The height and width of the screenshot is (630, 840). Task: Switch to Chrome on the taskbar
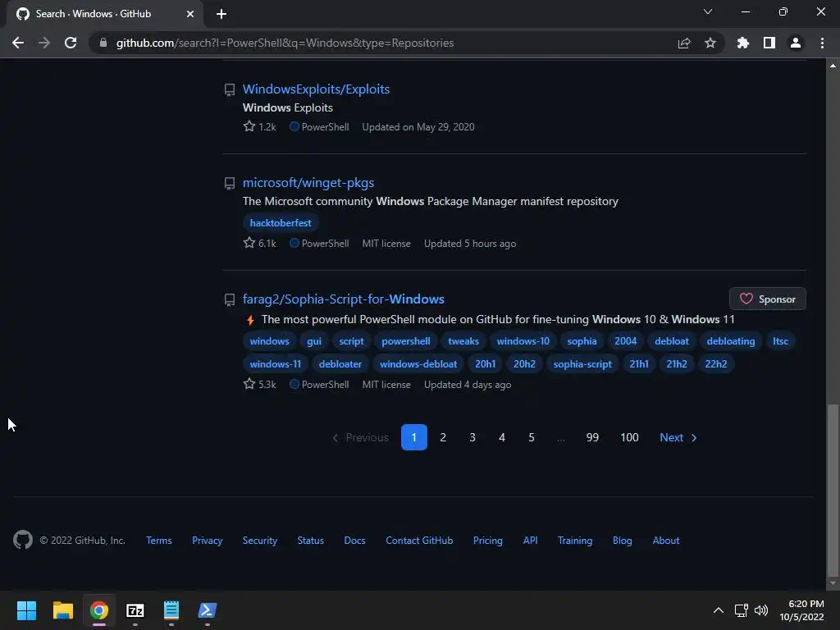click(x=99, y=610)
